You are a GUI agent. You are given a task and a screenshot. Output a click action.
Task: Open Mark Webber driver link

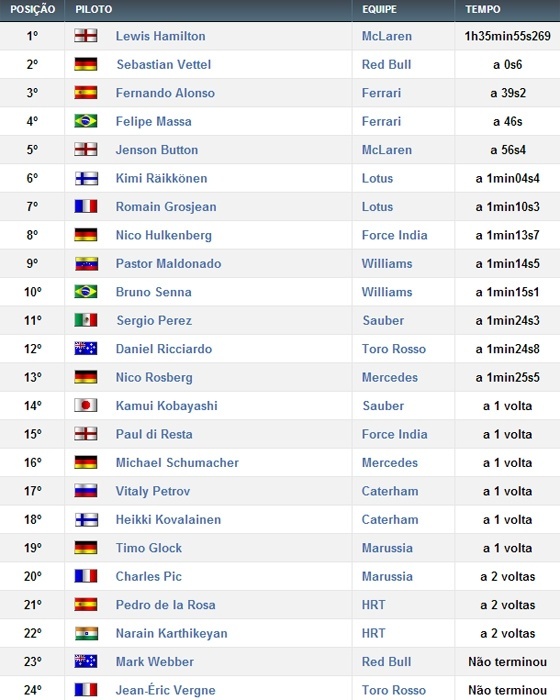click(155, 662)
